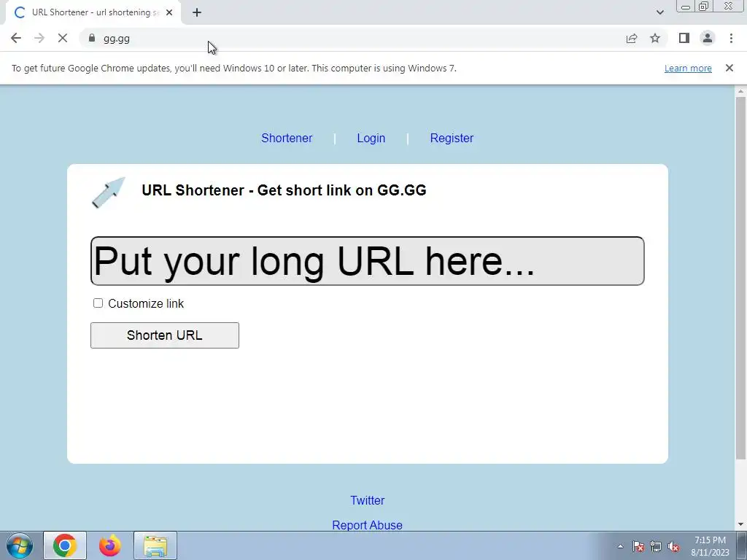The width and height of the screenshot is (747, 560).
Task: Focus the long URL input field
Action: 368,261
